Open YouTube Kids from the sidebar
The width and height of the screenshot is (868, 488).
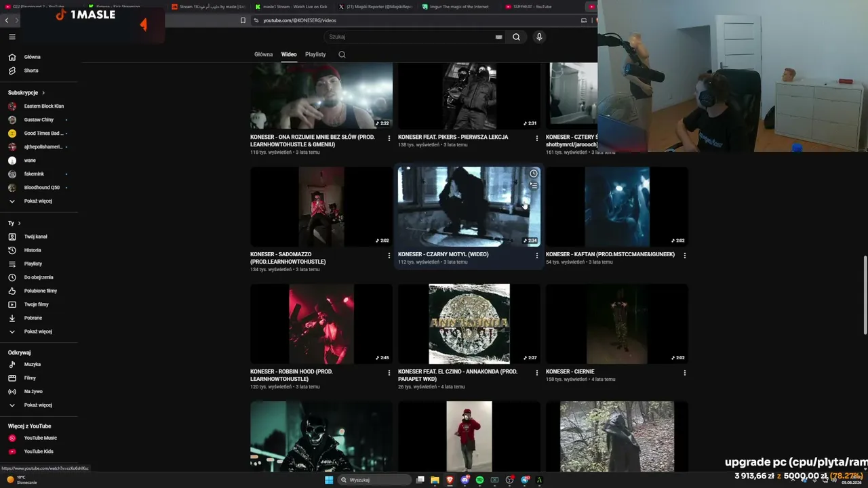pyautogui.click(x=39, y=451)
